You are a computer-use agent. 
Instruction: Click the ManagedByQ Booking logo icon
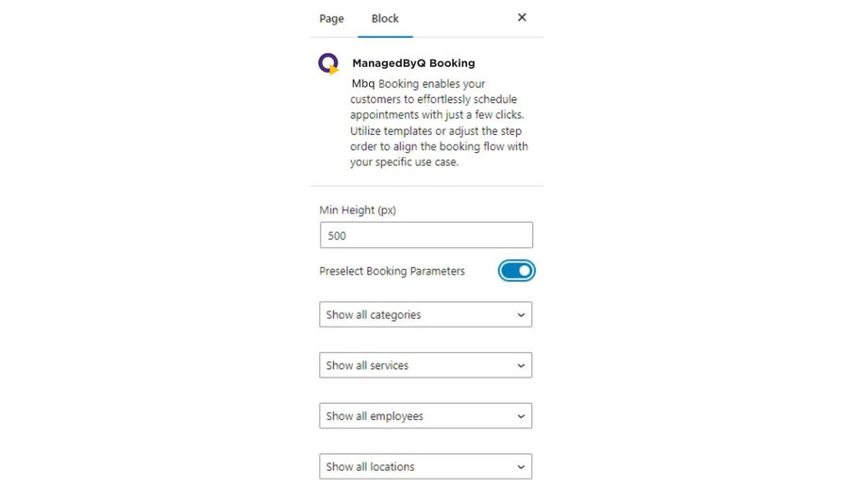327,63
